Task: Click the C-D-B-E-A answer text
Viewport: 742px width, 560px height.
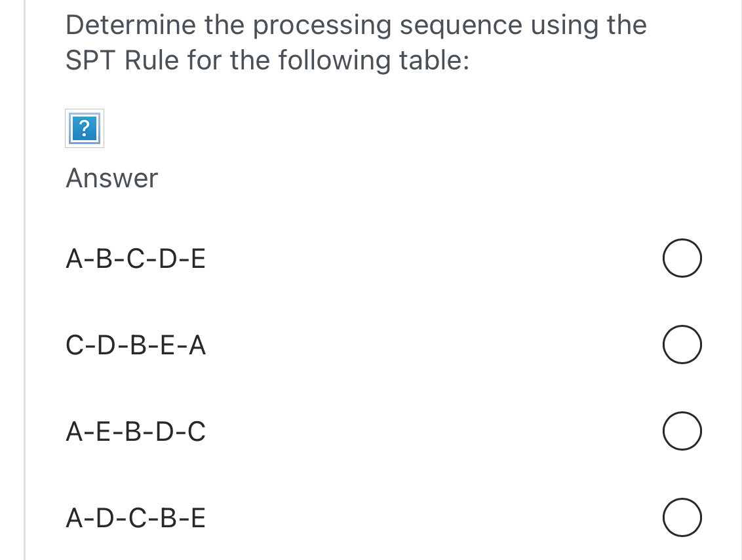Action: [x=135, y=345]
